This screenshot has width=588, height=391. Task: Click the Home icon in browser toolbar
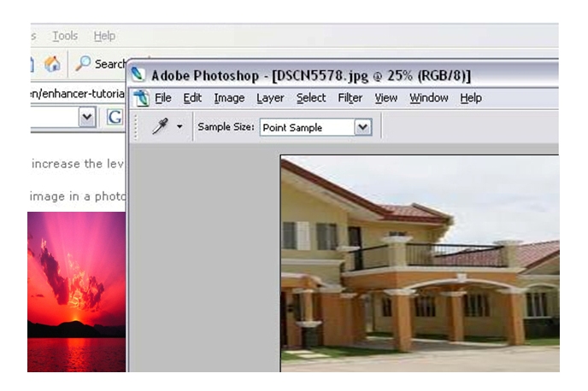[52, 64]
